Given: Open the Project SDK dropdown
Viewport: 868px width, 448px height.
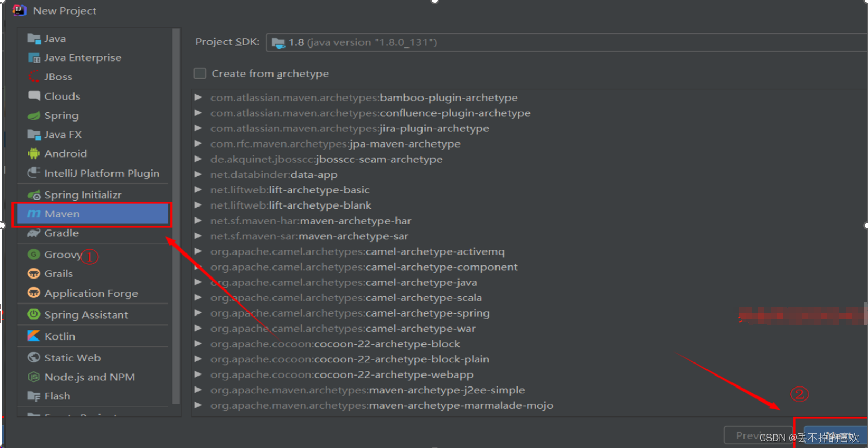Looking at the screenshot, I should pos(566,42).
